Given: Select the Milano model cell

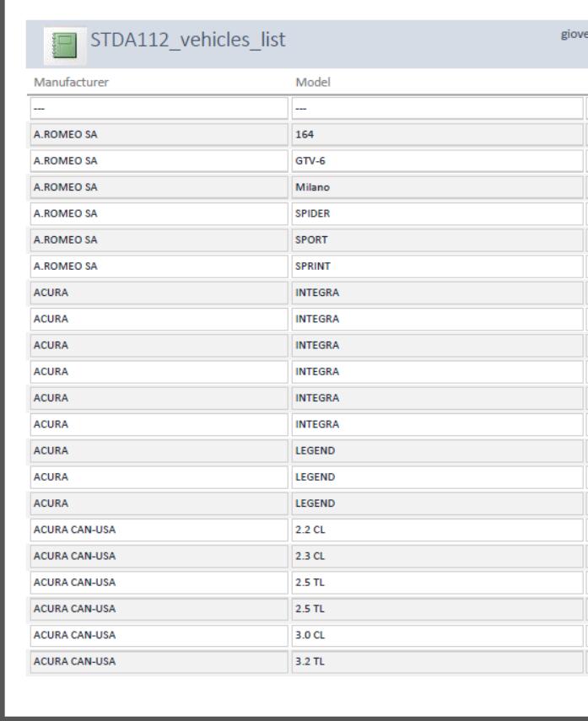Looking at the screenshot, I should [x=438, y=187].
